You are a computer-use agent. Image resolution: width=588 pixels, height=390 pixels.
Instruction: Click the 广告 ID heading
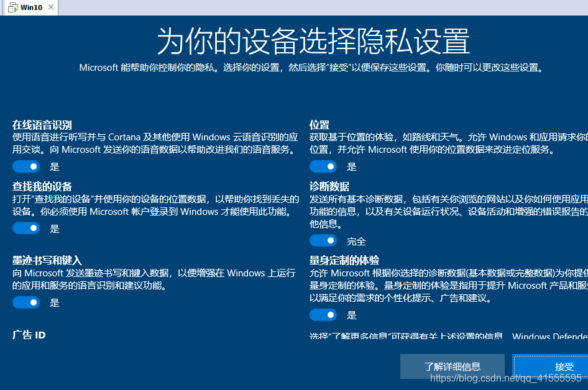click(x=29, y=335)
